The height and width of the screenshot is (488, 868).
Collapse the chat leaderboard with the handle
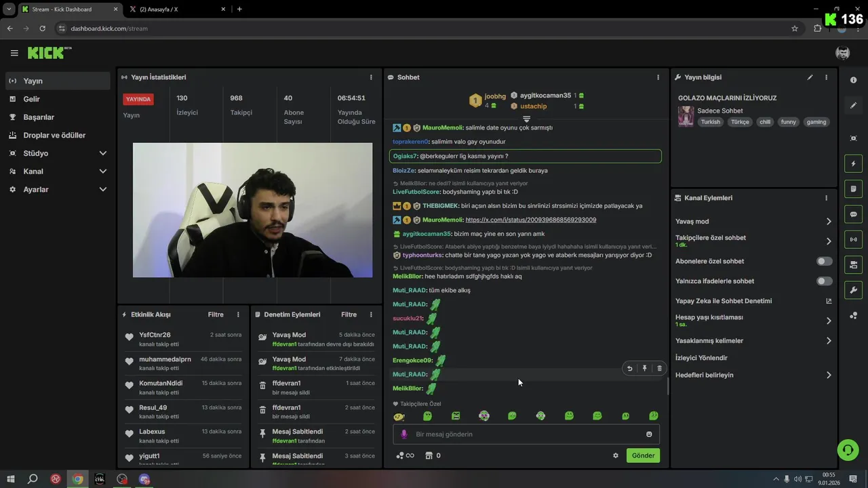click(526, 119)
